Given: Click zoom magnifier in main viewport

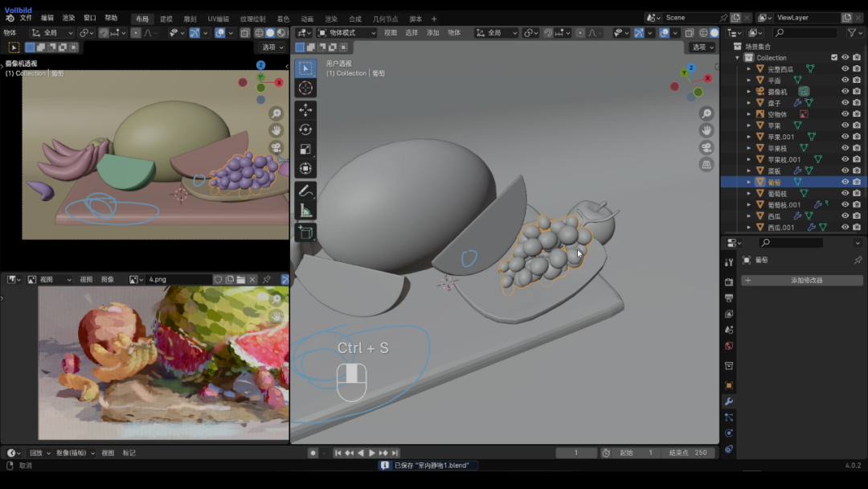Looking at the screenshot, I should pos(706,113).
